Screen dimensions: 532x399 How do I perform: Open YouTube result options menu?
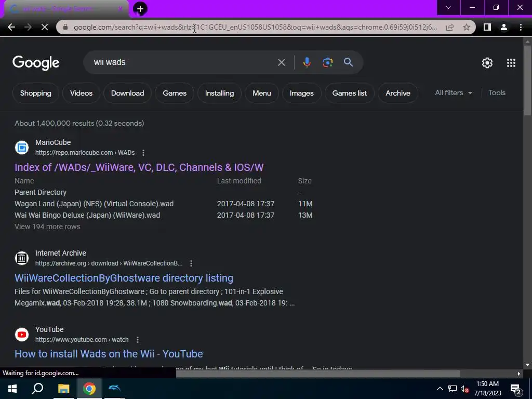[137, 340]
